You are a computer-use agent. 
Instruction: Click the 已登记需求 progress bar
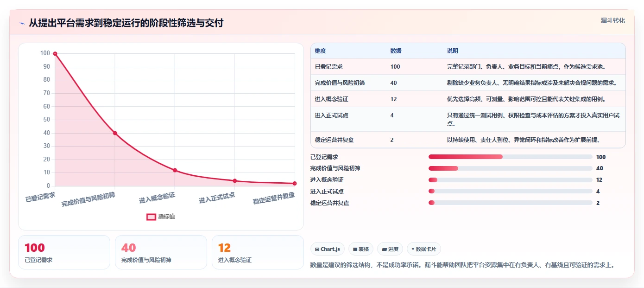click(511, 157)
